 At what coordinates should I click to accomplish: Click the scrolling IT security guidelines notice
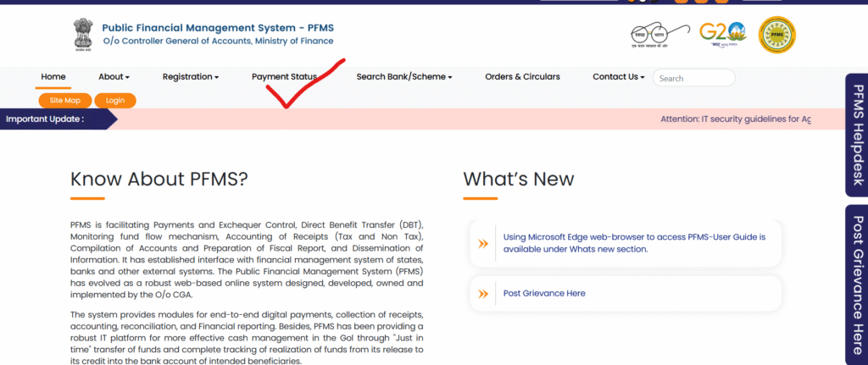(x=736, y=119)
